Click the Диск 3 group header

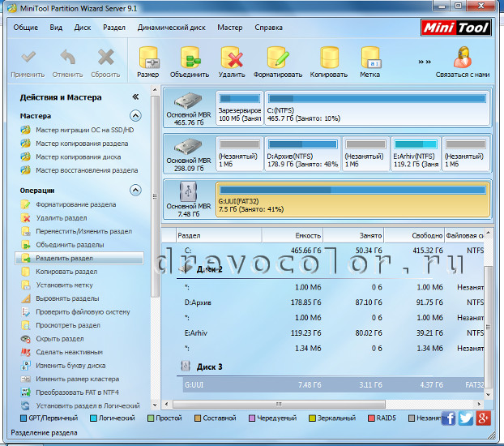pyautogui.click(x=209, y=367)
